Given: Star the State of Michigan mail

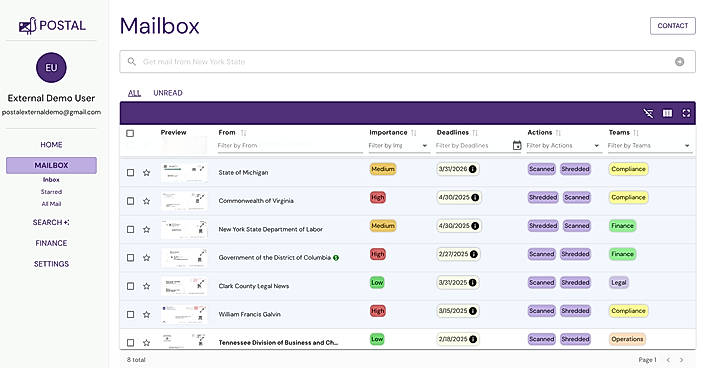Looking at the screenshot, I should click(146, 173).
